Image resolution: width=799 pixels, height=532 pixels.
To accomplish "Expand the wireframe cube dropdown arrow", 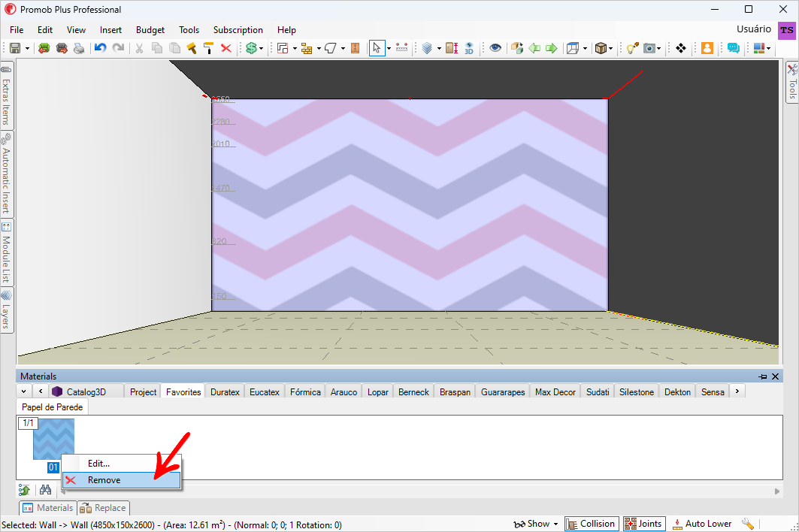I will [585, 48].
